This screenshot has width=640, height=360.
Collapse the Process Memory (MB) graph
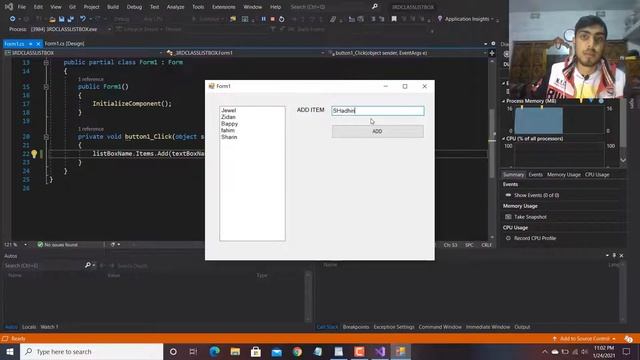pos(504,101)
